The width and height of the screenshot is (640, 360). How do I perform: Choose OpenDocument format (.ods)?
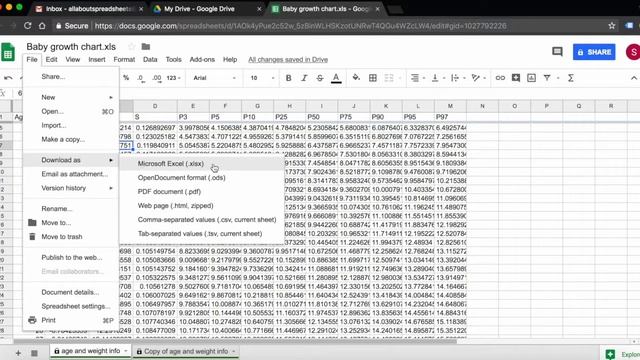[202, 178]
